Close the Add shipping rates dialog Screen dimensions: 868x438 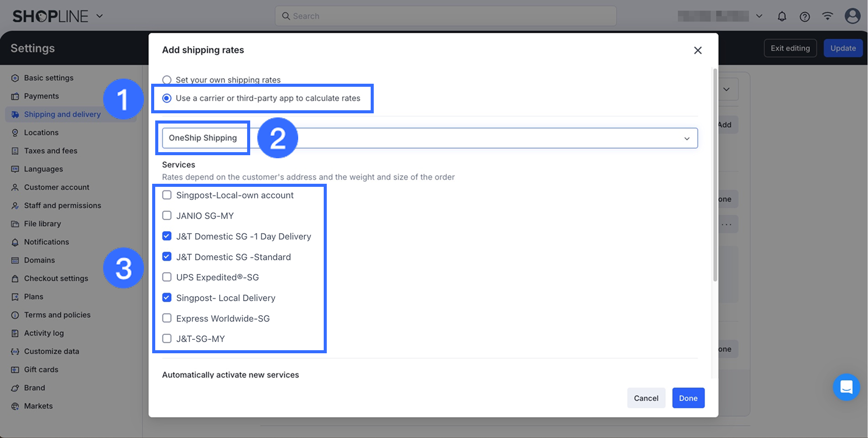tap(698, 50)
